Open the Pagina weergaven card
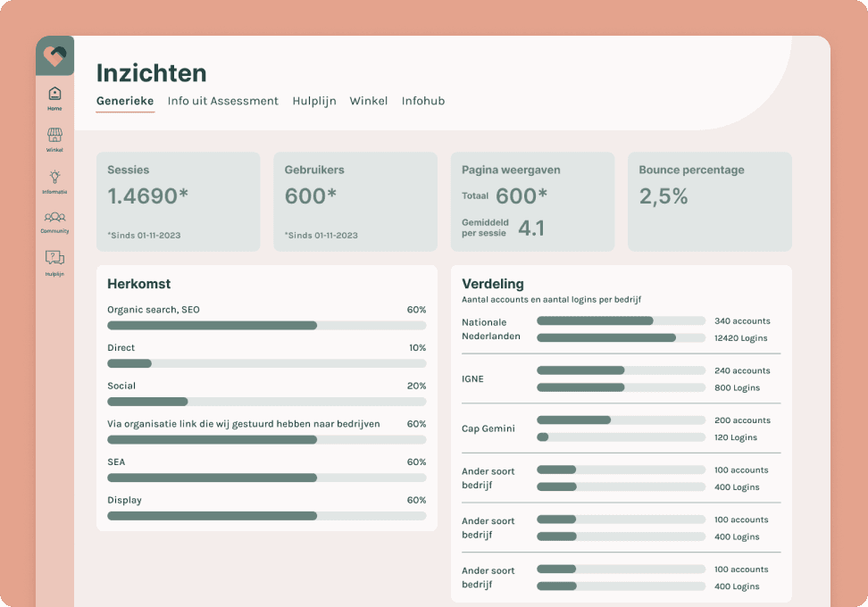 (x=532, y=201)
